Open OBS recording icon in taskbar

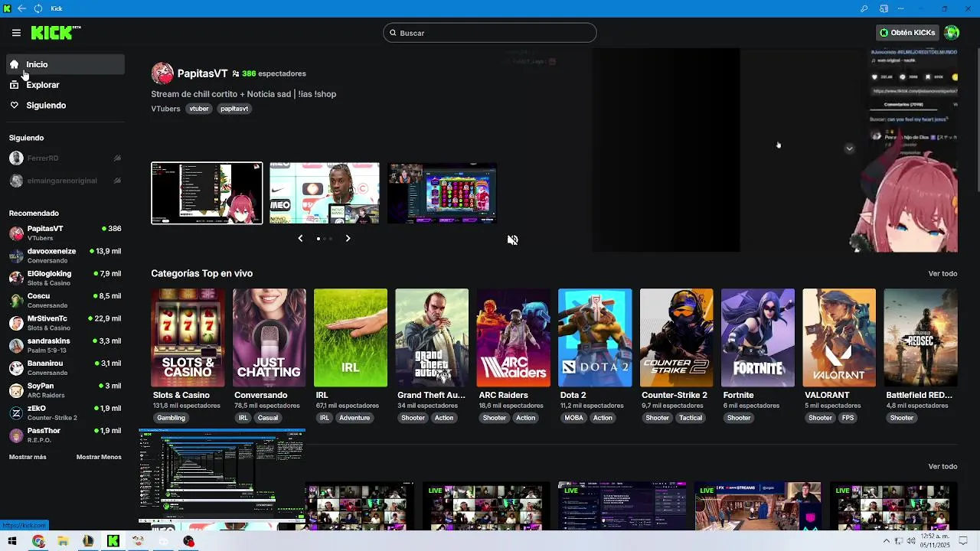(188, 542)
